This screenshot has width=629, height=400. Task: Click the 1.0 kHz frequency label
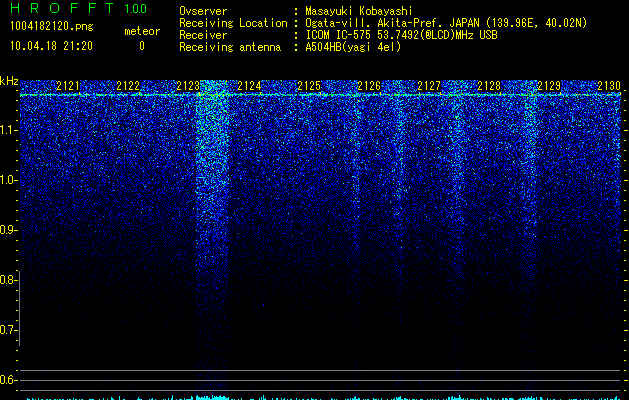[7, 180]
